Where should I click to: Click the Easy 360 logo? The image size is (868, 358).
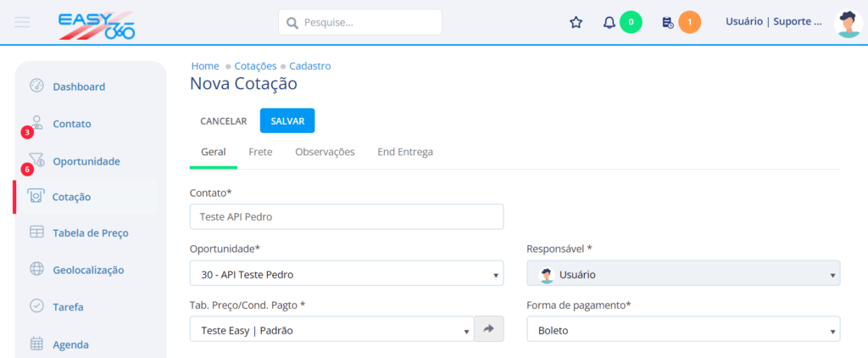[x=97, y=25]
